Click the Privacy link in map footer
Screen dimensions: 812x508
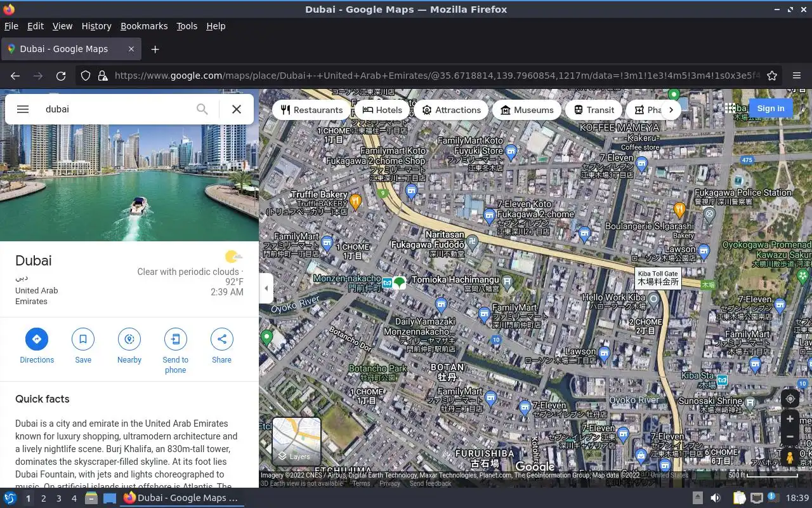[390, 483]
